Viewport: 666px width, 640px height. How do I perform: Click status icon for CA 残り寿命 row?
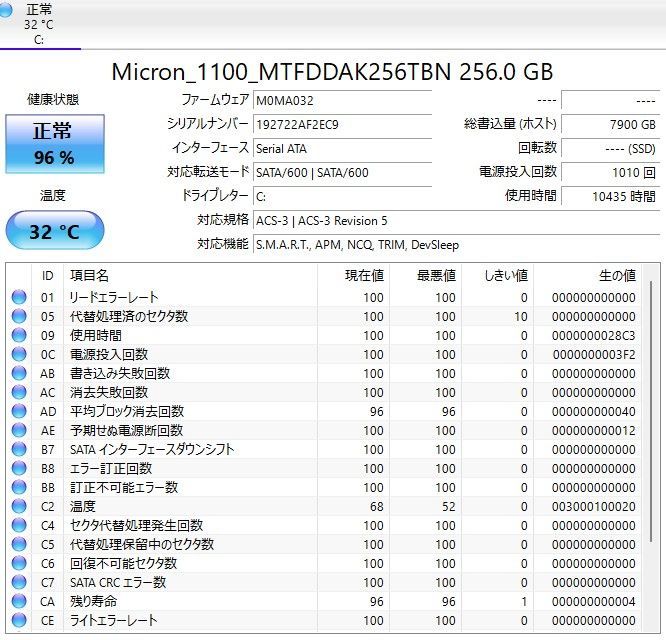click(19, 601)
